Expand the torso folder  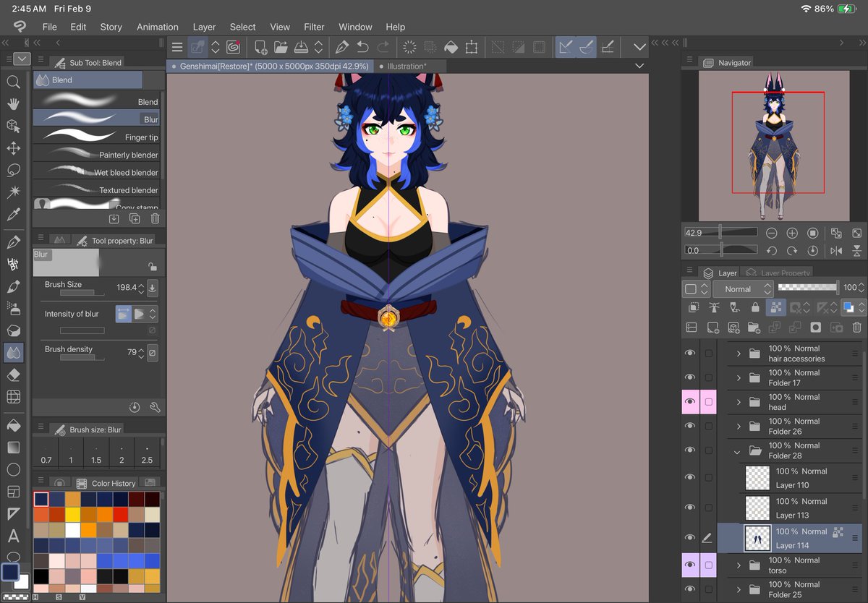[739, 565]
